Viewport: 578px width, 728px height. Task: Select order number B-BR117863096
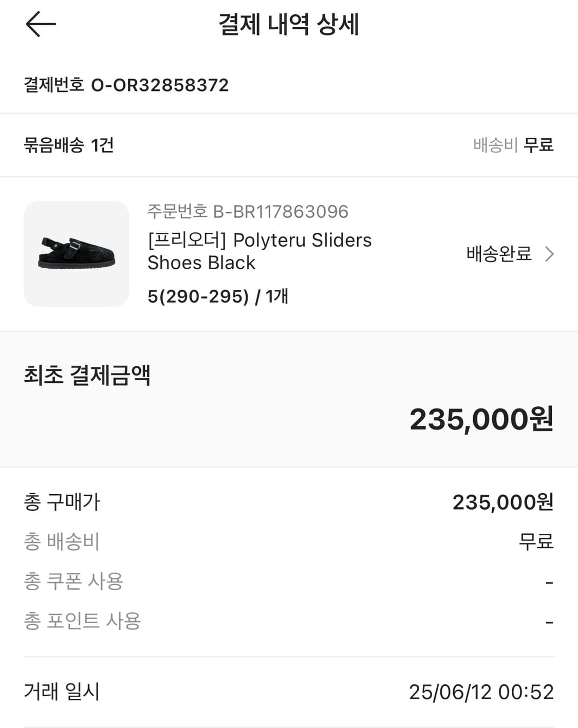248,211
